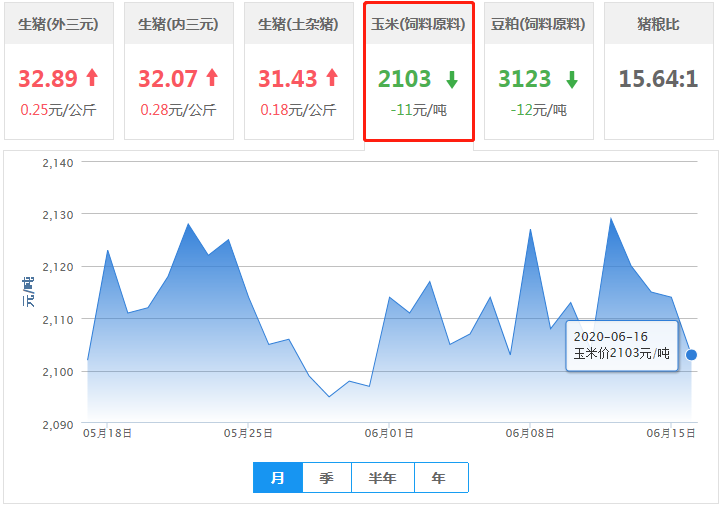Screen dimensions: 723x506
Task: Choose the 生猪(土杂猪) card header
Action: (298, 24)
